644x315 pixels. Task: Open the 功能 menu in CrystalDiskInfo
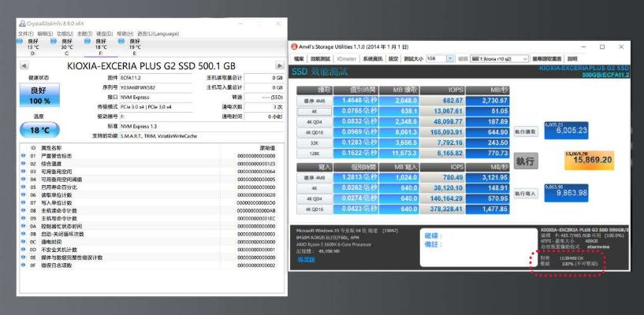63,33
